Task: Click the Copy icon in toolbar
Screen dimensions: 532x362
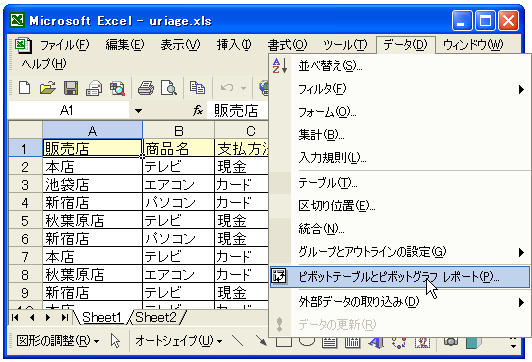Action: 197,88
